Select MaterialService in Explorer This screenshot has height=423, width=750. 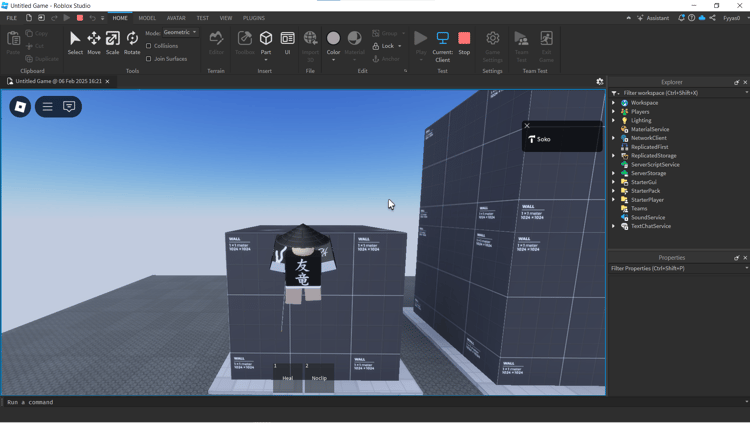point(650,129)
